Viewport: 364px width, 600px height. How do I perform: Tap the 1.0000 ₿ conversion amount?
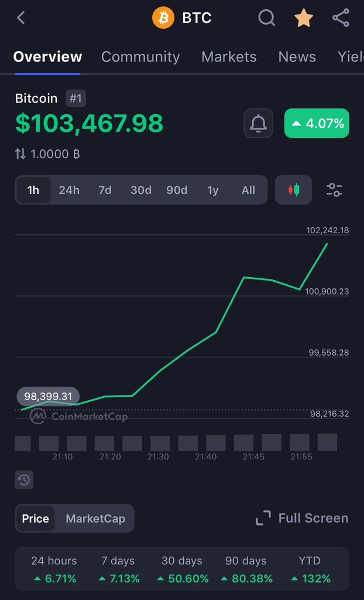point(55,154)
